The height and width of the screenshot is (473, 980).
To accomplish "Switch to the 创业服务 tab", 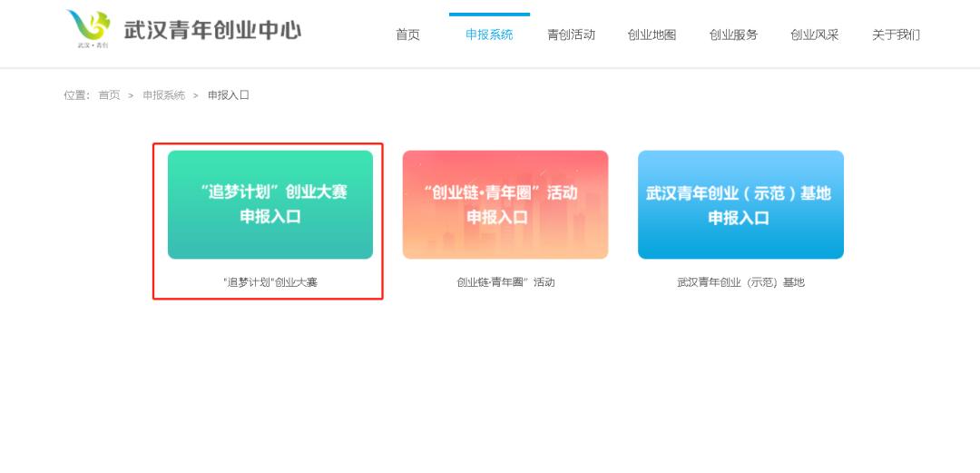I will (733, 35).
